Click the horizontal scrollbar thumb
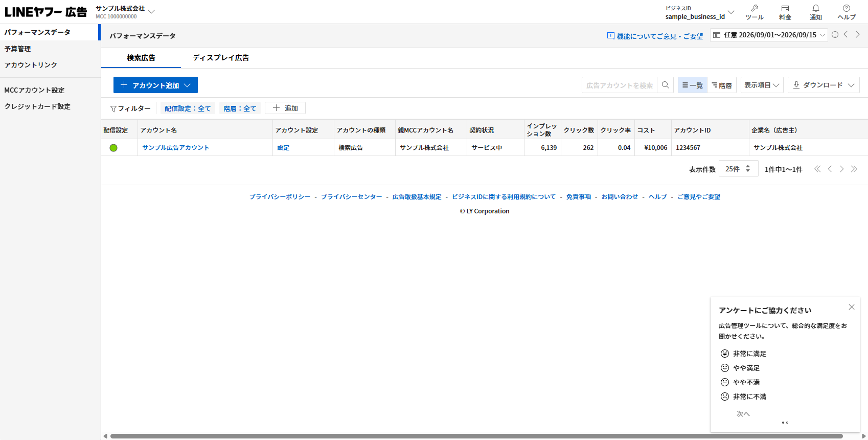The image size is (868, 440). (x=476, y=436)
